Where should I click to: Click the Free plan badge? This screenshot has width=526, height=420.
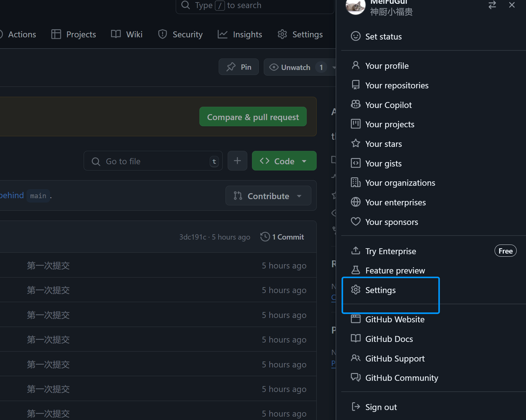tap(505, 251)
